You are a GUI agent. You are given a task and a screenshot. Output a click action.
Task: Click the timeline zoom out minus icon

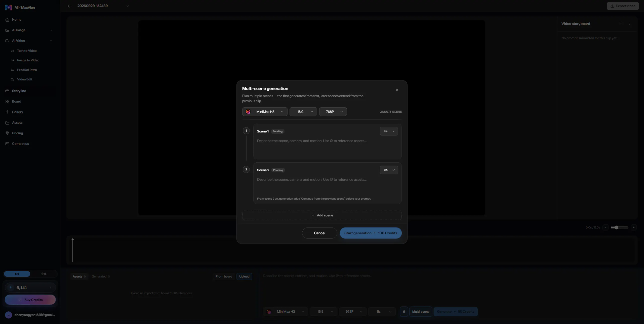[606, 227]
